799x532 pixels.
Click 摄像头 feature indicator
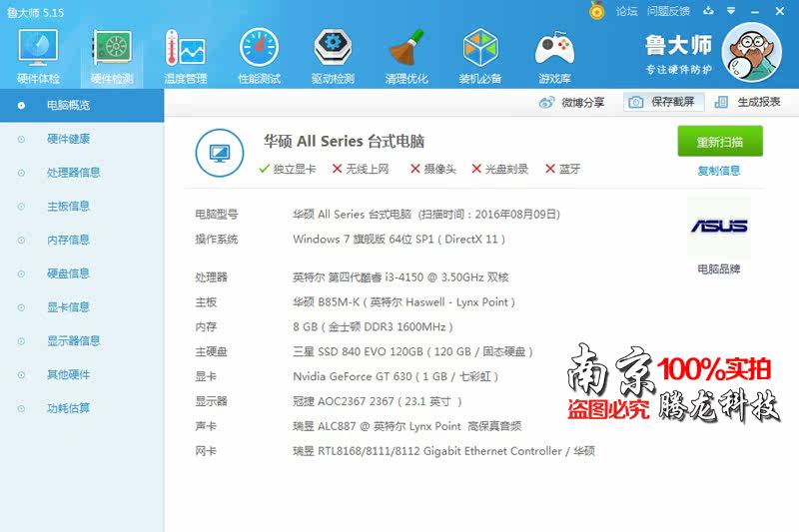[x=433, y=169]
